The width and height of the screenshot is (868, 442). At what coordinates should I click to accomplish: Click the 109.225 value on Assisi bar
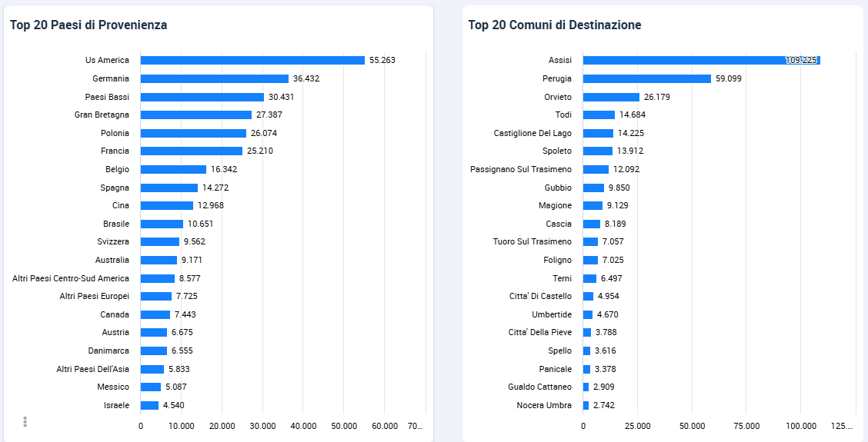(x=801, y=60)
